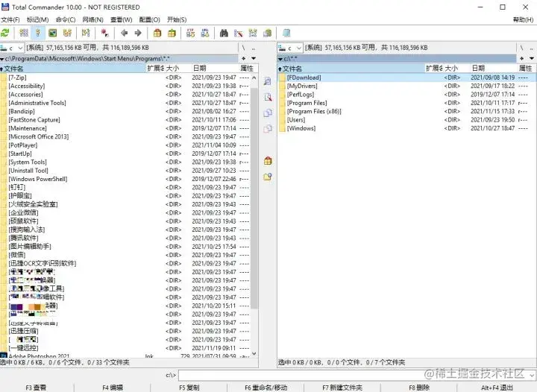Click the Alt+F4 退出 button
Screen dimensions: 537x392
tap(497, 388)
